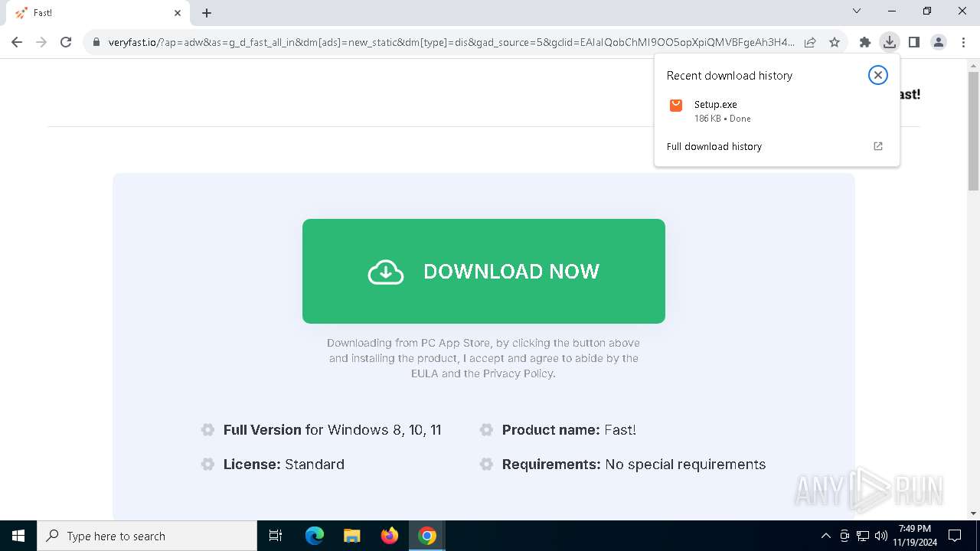Click the Setup.exe file icon
The height and width of the screenshot is (551, 980).
coord(676,106)
